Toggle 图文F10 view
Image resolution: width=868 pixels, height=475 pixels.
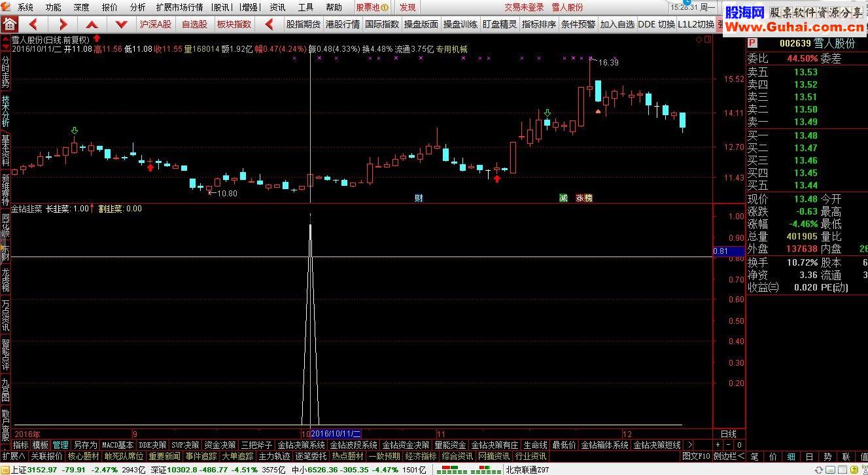tap(696, 456)
